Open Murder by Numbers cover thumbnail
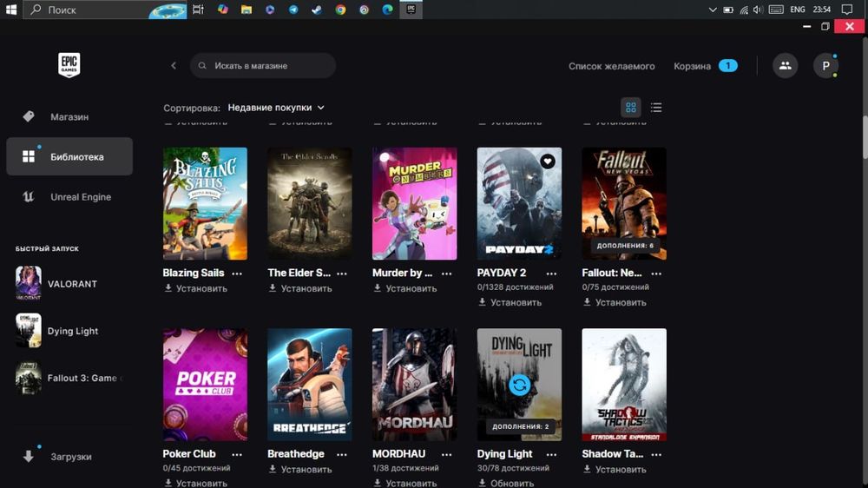This screenshot has height=488, width=868. [414, 203]
